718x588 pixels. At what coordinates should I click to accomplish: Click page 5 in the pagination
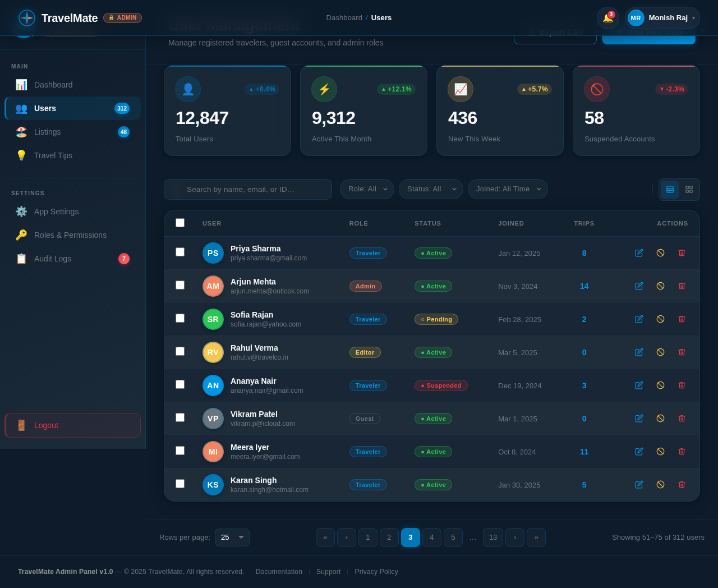(453, 537)
